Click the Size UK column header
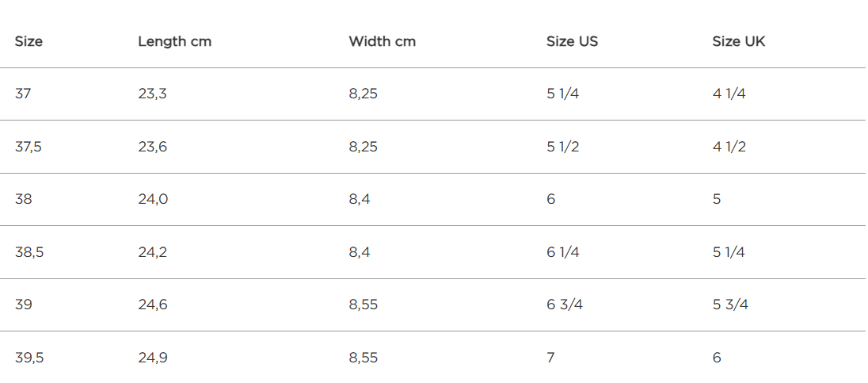Screen dimensions: 868x383 tap(738, 41)
